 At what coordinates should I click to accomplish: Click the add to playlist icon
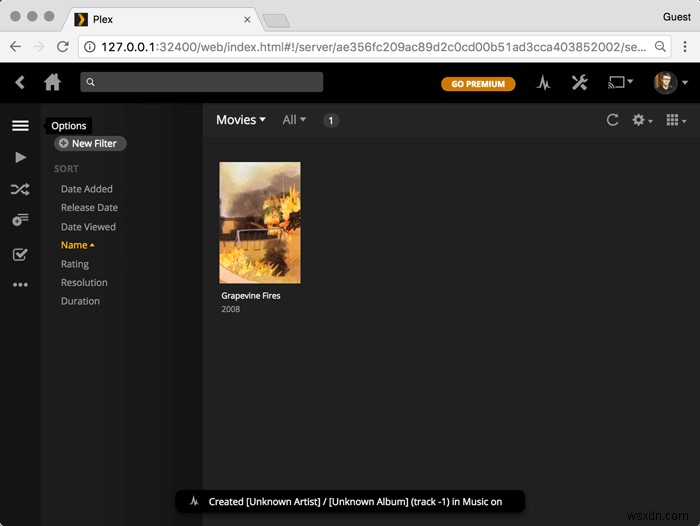click(20, 219)
